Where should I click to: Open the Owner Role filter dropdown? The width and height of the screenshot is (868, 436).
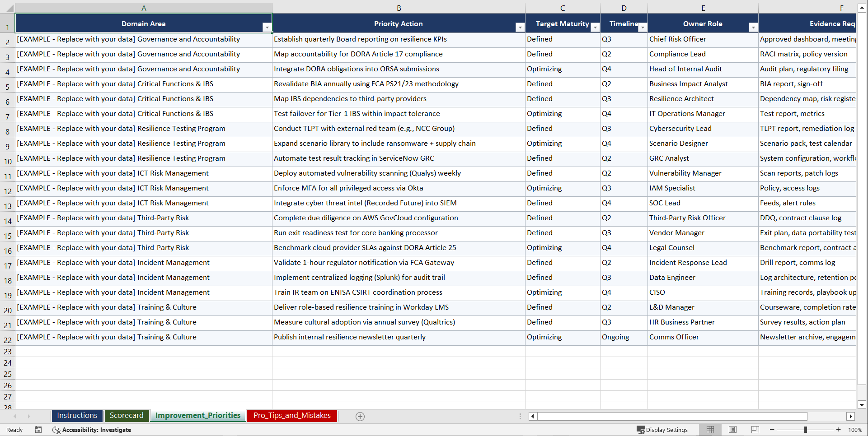[753, 27]
